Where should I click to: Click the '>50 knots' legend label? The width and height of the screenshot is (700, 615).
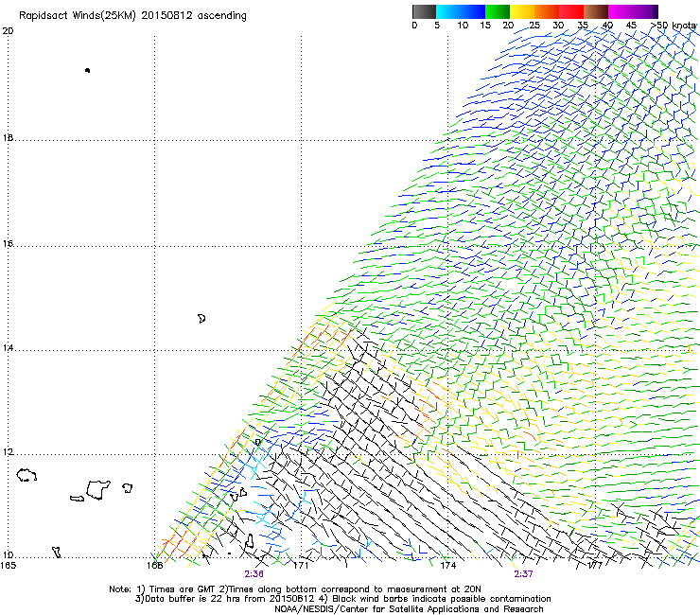(x=674, y=26)
